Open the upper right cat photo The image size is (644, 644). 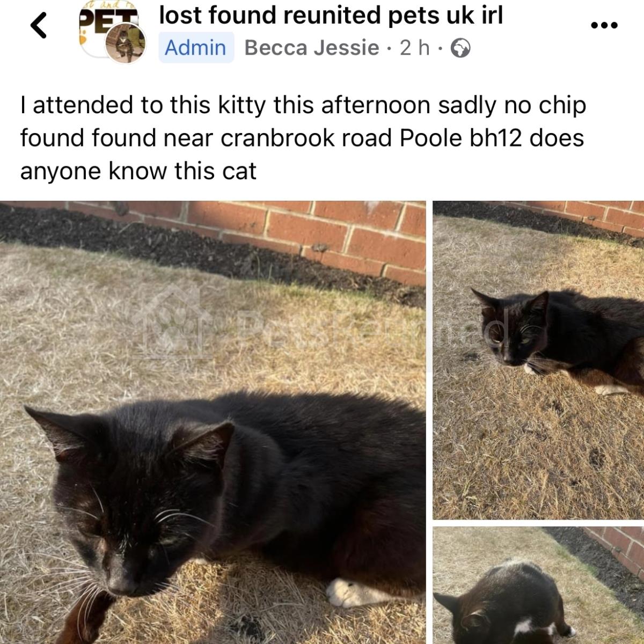pyautogui.click(x=538, y=360)
